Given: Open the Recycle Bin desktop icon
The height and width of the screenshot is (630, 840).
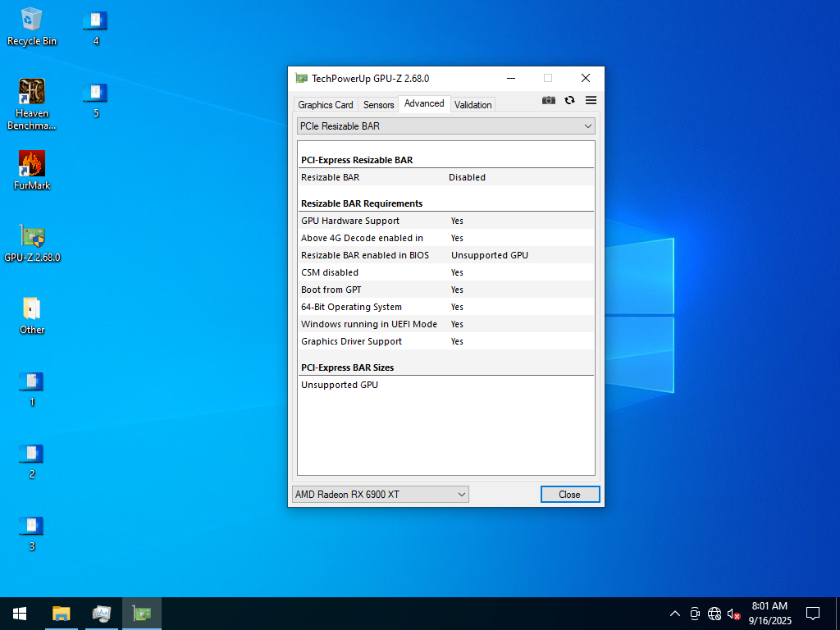Looking at the screenshot, I should [32, 27].
